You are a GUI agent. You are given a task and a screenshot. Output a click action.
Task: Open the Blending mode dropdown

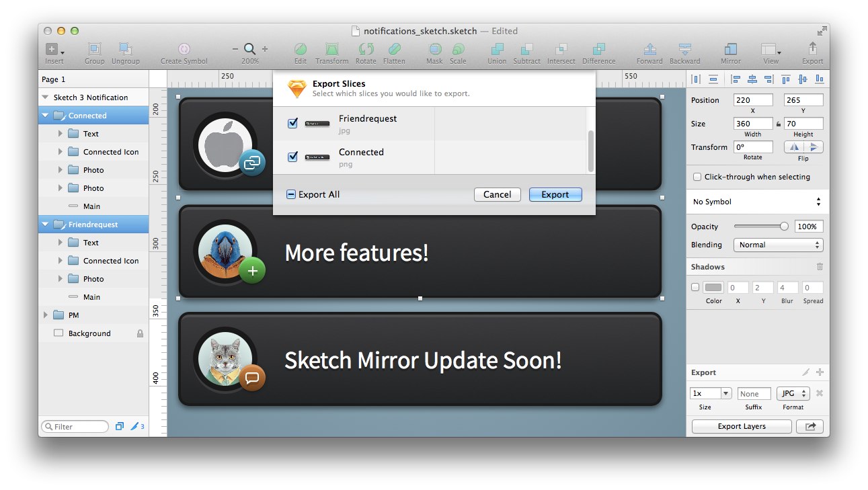[778, 245]
